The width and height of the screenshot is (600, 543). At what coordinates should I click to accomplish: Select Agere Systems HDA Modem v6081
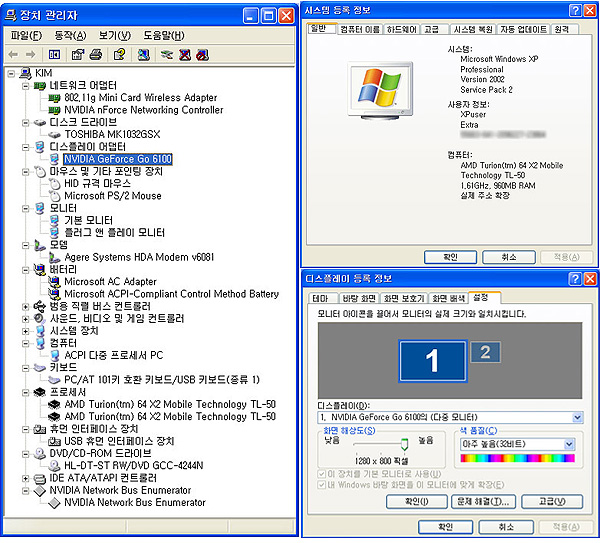click(x=139, y=257)
